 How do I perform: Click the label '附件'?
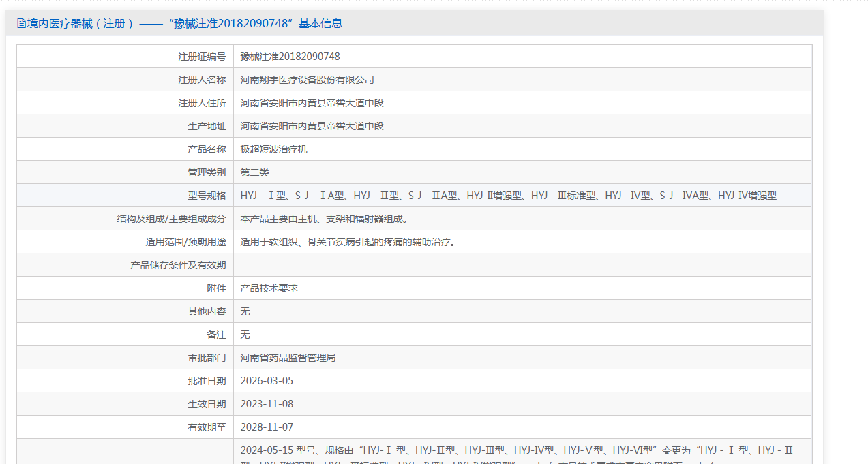(x=216, y=288)
